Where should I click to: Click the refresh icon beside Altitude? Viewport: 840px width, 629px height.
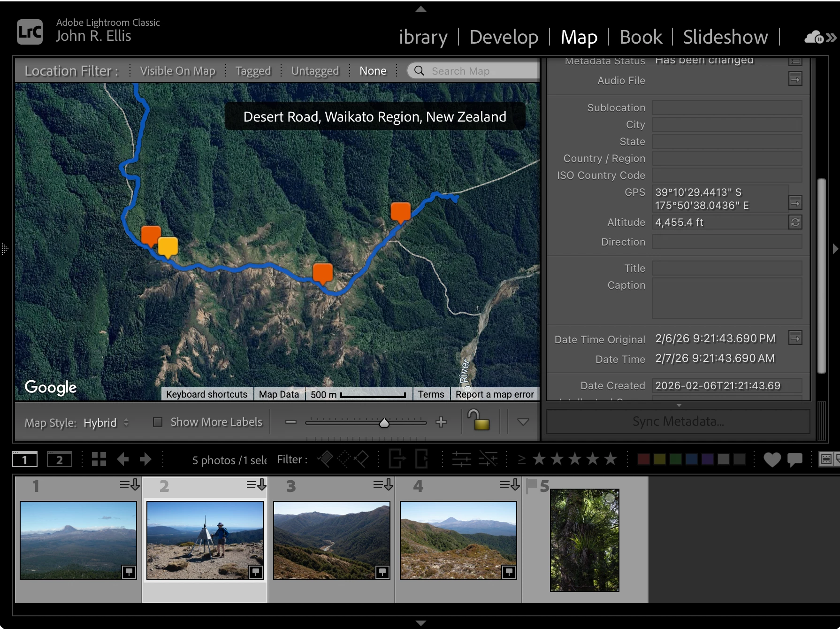tap(795, 222)
